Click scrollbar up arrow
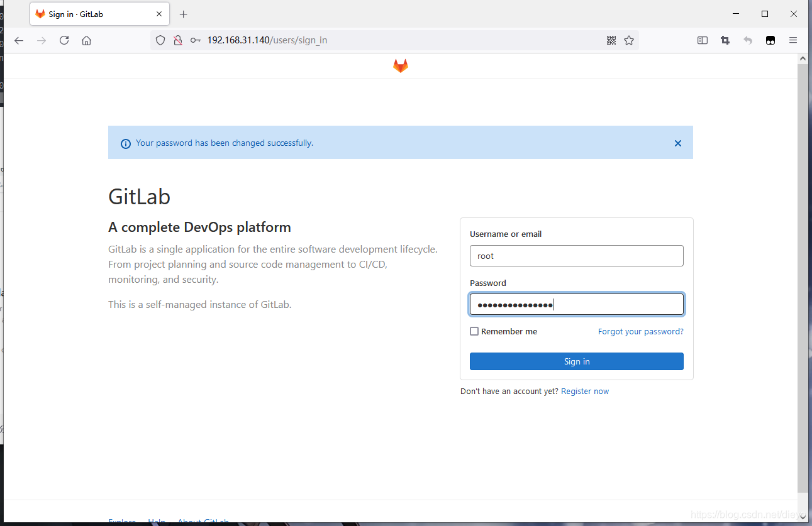812x526 pixels. [x=803, y=58]
